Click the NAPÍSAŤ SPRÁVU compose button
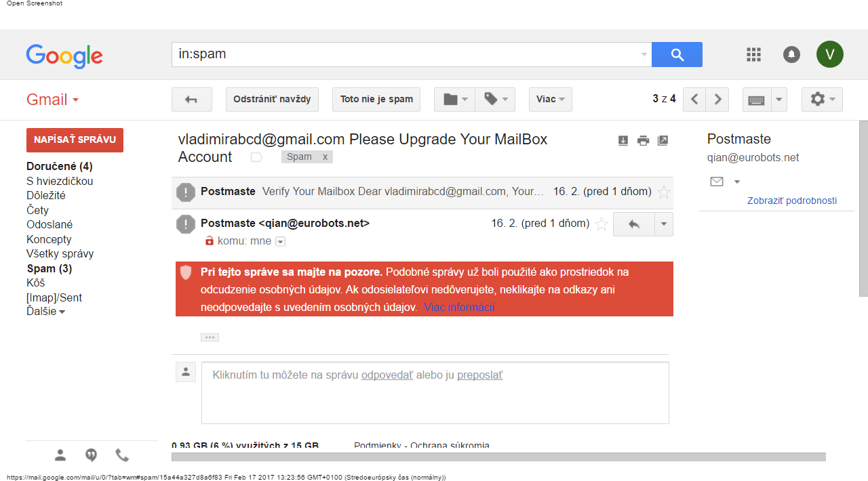 (75, 140)
